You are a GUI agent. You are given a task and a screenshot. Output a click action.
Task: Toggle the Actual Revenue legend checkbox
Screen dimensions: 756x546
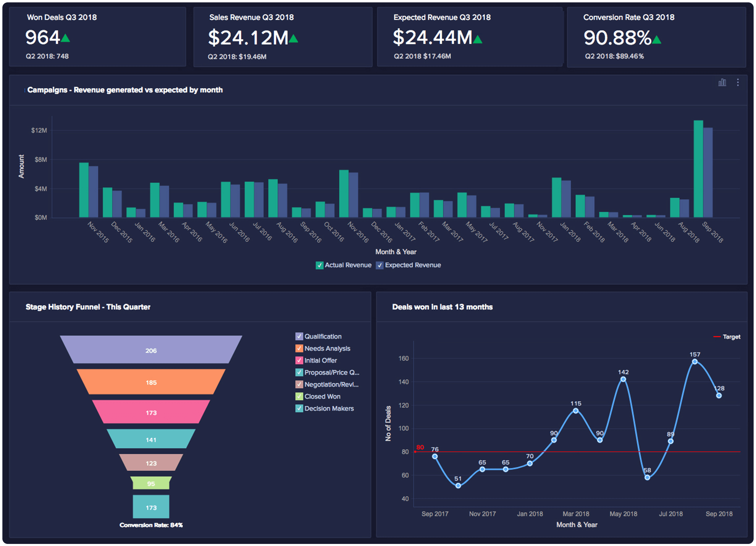[x=319, y=265]
